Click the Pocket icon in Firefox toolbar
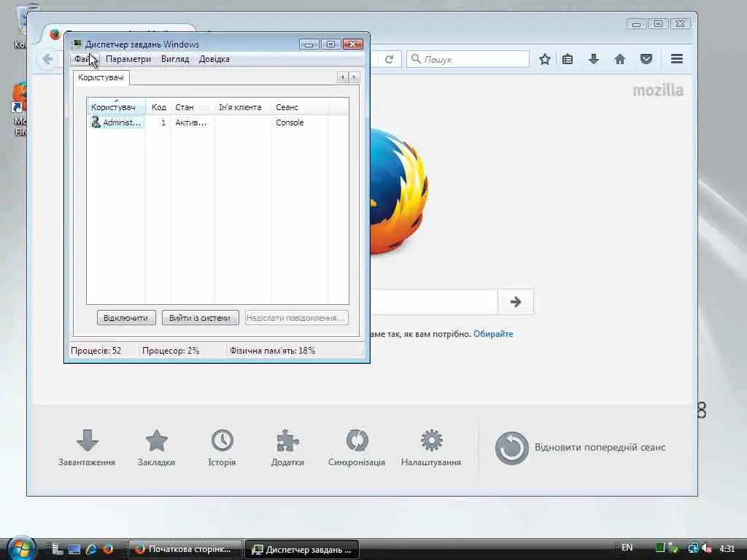Viewport: 747px width, 560px height. (x=646, y=59)
